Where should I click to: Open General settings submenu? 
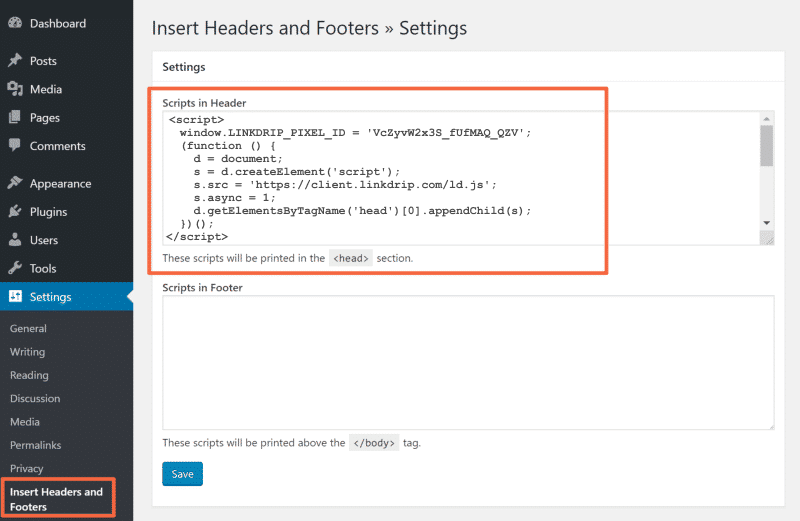[28, 329]
